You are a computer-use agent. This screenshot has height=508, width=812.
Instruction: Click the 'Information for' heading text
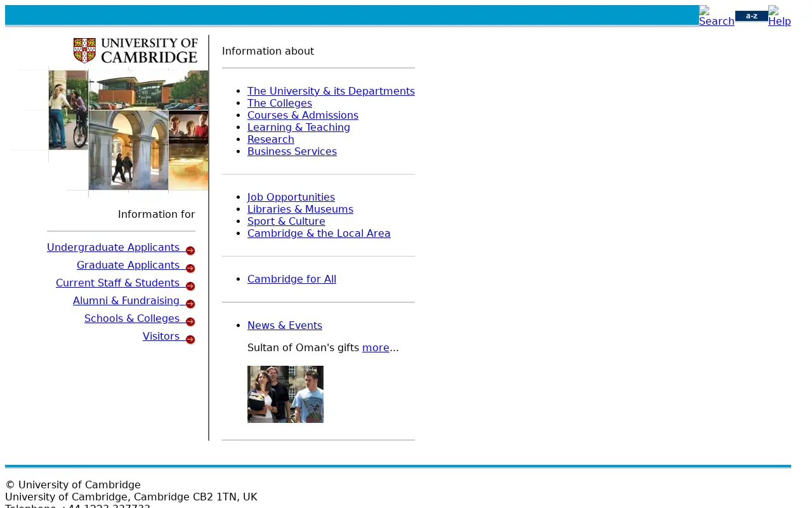click(157, 215)
